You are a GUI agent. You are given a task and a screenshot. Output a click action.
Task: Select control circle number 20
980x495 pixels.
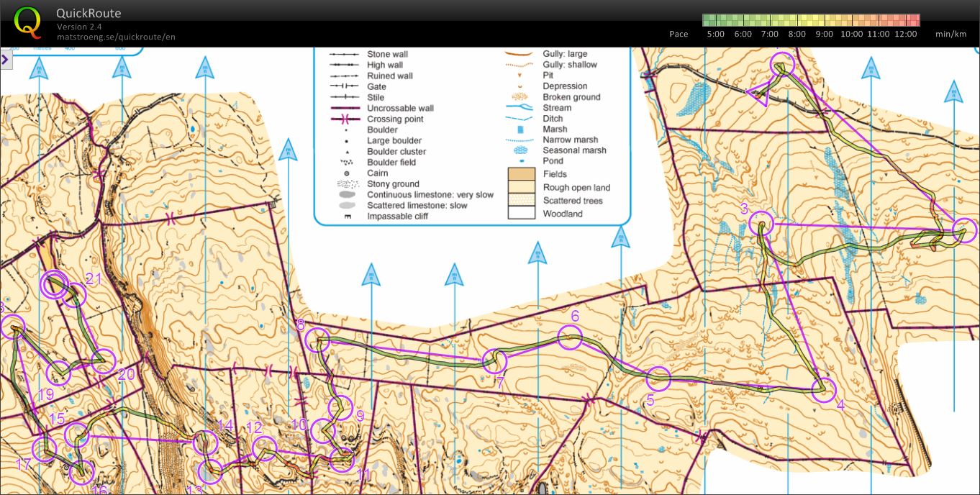[x=104, y=360]
